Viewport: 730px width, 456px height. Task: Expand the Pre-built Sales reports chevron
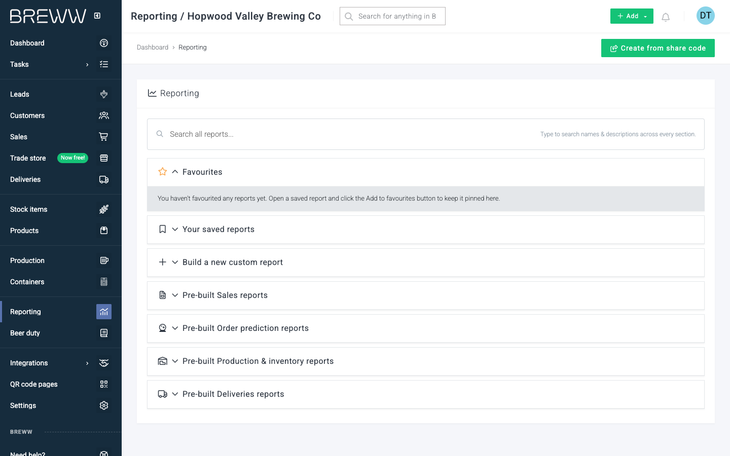click(x=175, y=295)
